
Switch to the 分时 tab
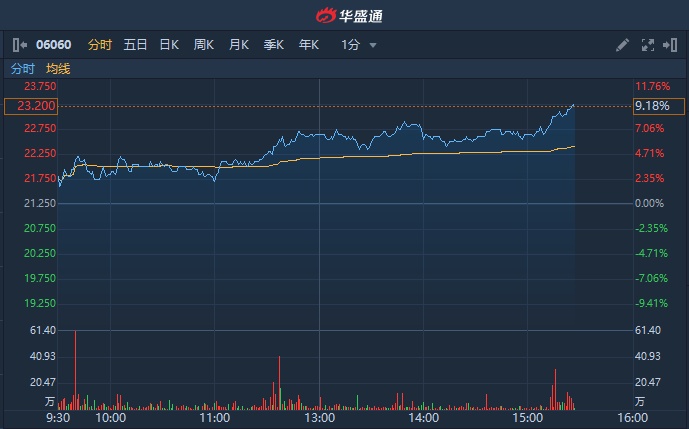pos(100,45)
